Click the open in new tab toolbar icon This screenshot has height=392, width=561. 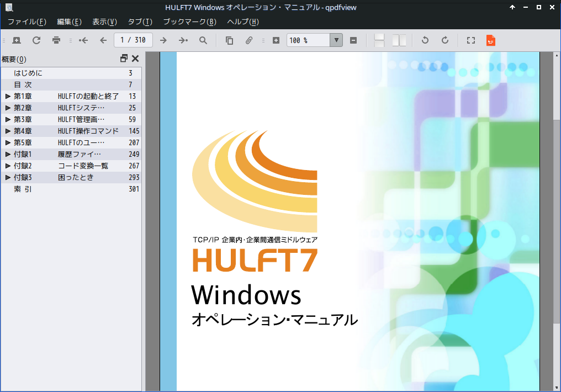point(17,40)
